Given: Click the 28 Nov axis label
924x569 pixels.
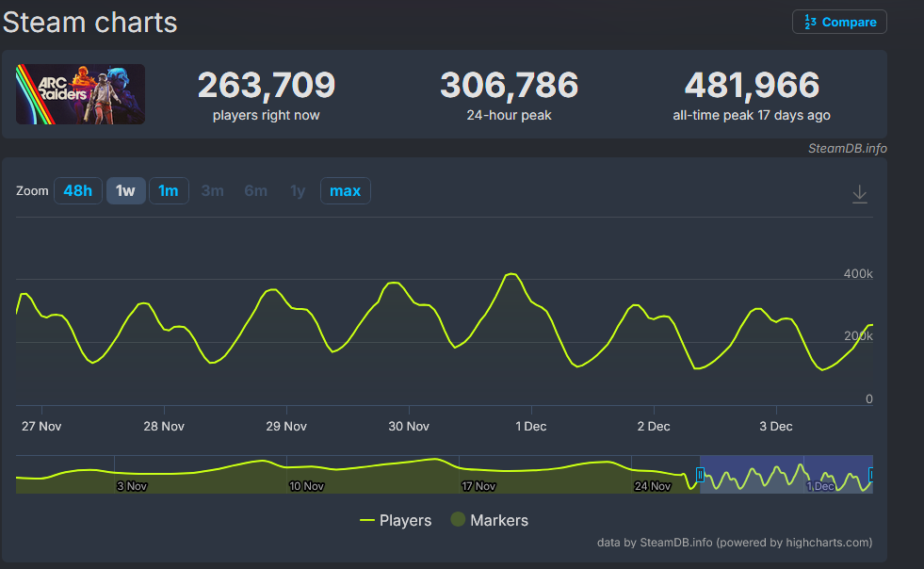Looking at the screenshot, I should [x=164, y=427].
